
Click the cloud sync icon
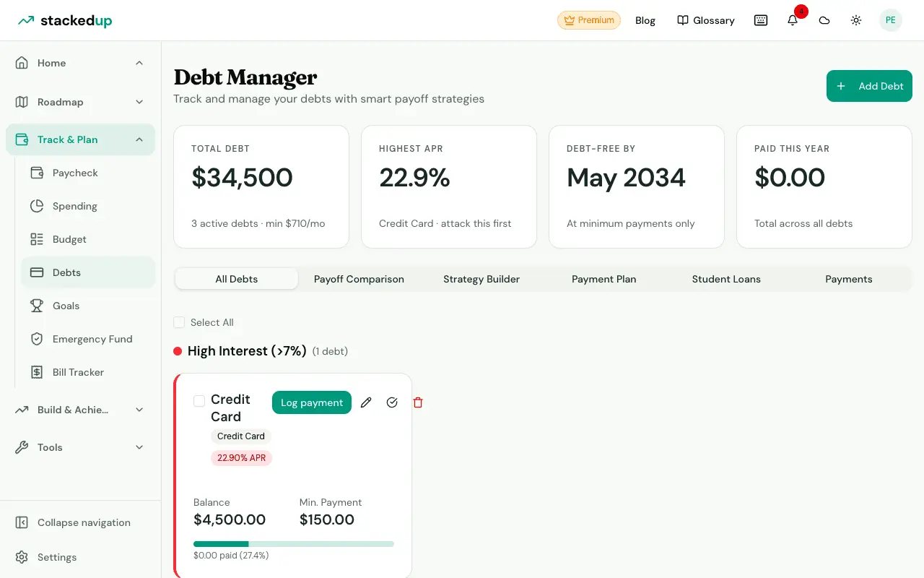point(824,20)
